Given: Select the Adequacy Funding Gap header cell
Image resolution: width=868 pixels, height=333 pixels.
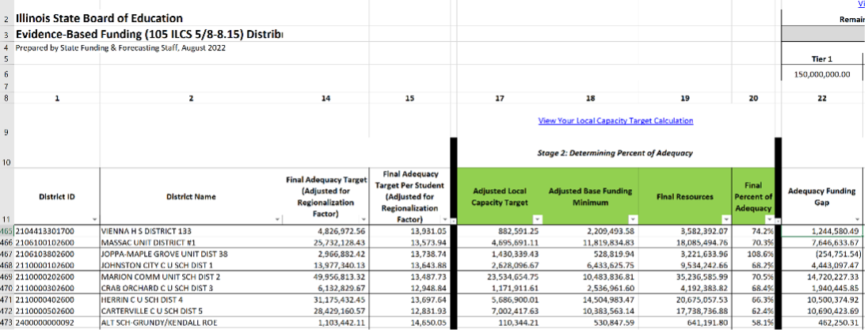Looking at the screenshot, I should tap(821, 195).
